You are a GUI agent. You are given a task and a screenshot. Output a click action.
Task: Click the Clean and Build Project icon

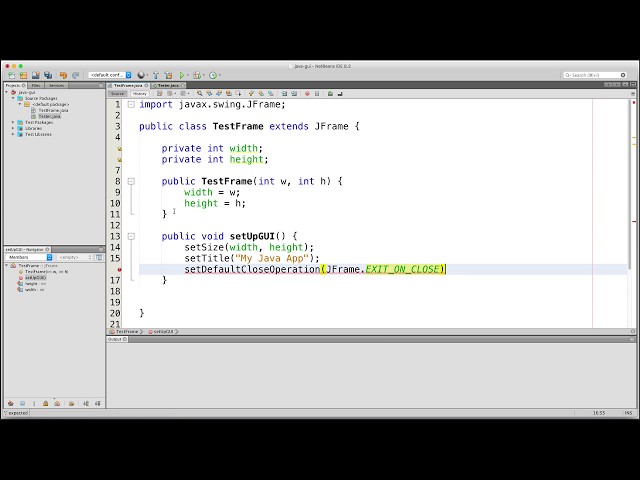[168, 76]
